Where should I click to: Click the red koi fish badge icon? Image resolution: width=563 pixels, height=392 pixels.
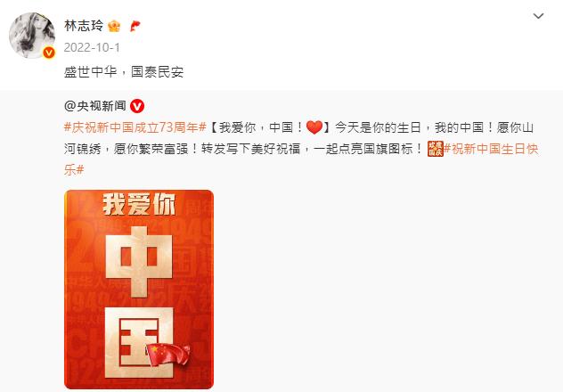[135, 26]
